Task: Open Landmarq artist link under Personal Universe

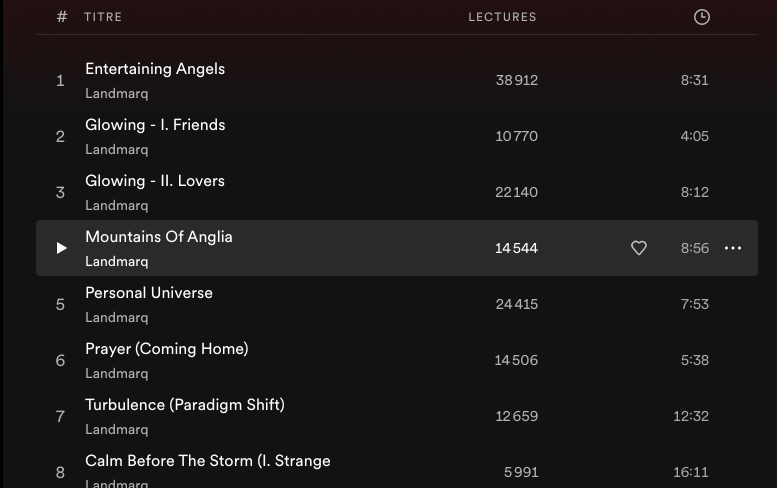Action: (117, 318)
